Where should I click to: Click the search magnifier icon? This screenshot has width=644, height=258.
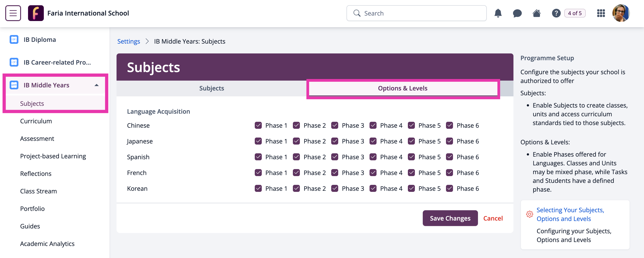(x=357, y=13)
